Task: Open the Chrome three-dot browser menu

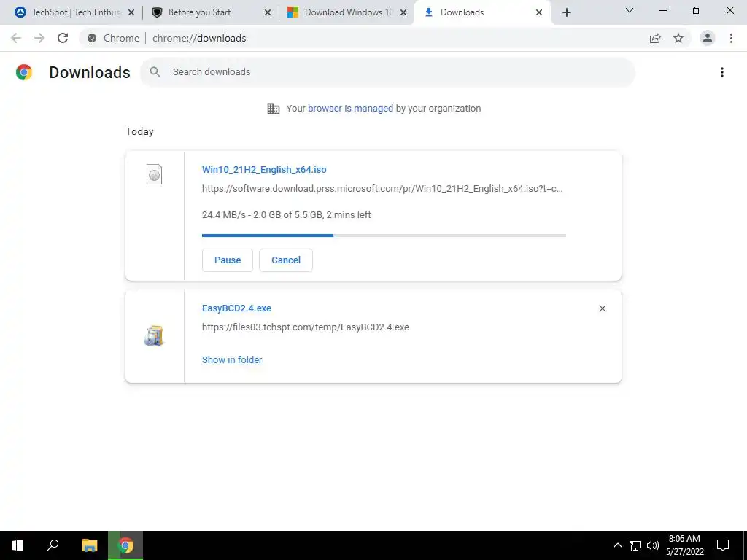Action: click(x=731, y=38)
